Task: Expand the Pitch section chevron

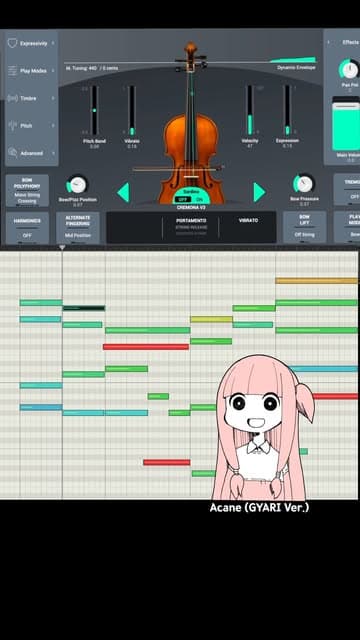Action: click(x=53, y=126)
